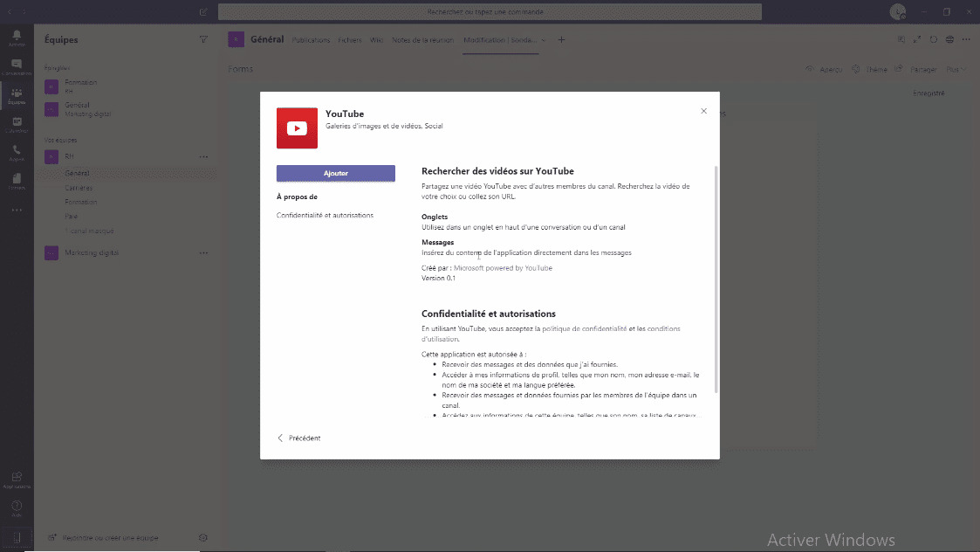Expand the tab to full screen
The height and width of the screenshot is (552, 980).
pyautogui.click(x=917, y=39)
